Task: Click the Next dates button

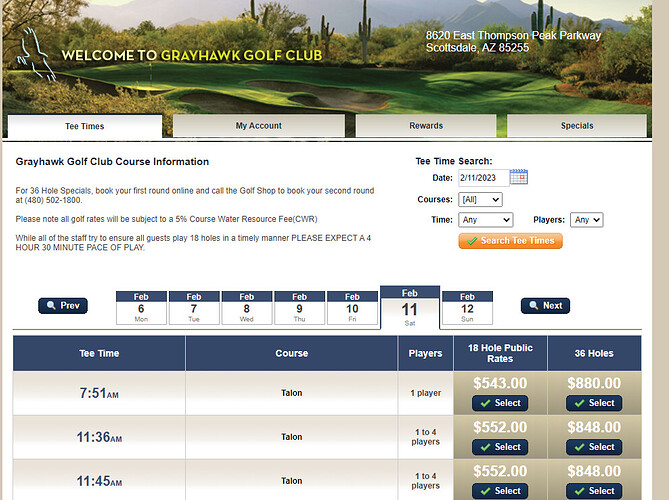Action: [545, 305]
